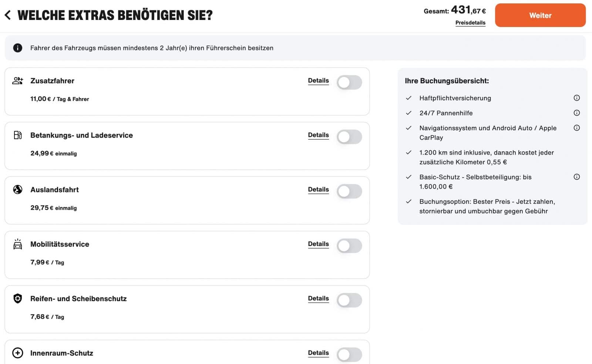
Task: Open Details for Reifen- und Scheibenschutz
Action: click(318, 299)
